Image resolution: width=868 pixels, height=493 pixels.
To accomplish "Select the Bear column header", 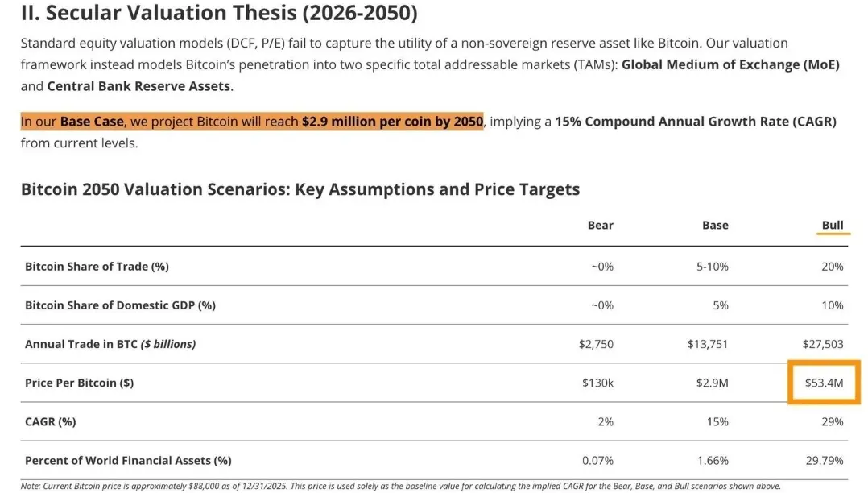I will tap(600, 226).
